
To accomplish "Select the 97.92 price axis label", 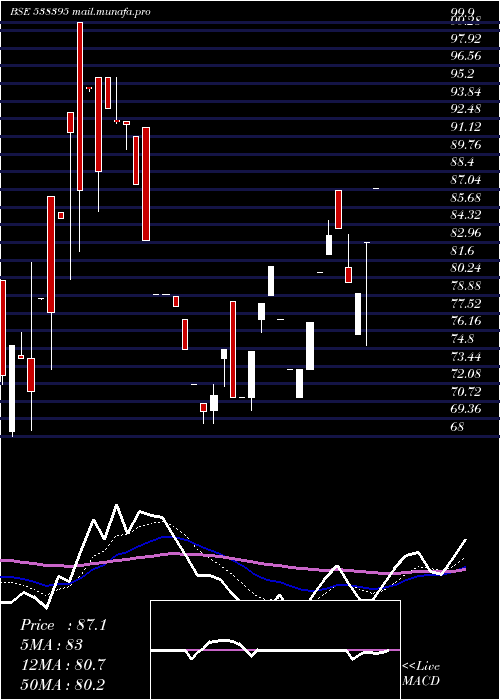I will pyautogui.click(x=466, y=39).
